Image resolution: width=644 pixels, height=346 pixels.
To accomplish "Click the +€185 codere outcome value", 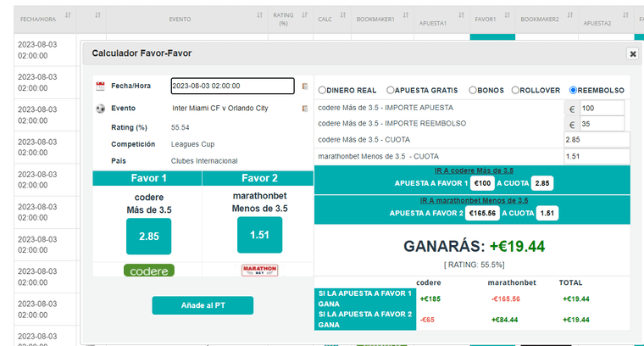I will [430, 299].
